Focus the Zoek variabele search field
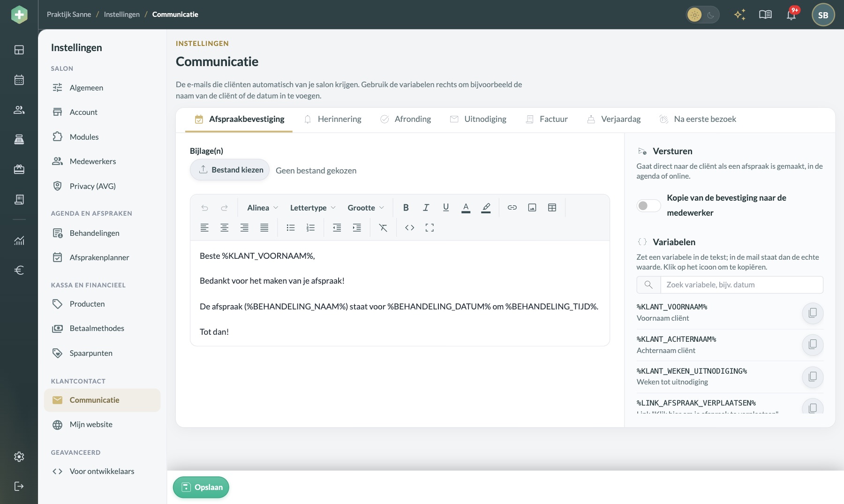This screenshot has width=844, height=504. [741, 285]
